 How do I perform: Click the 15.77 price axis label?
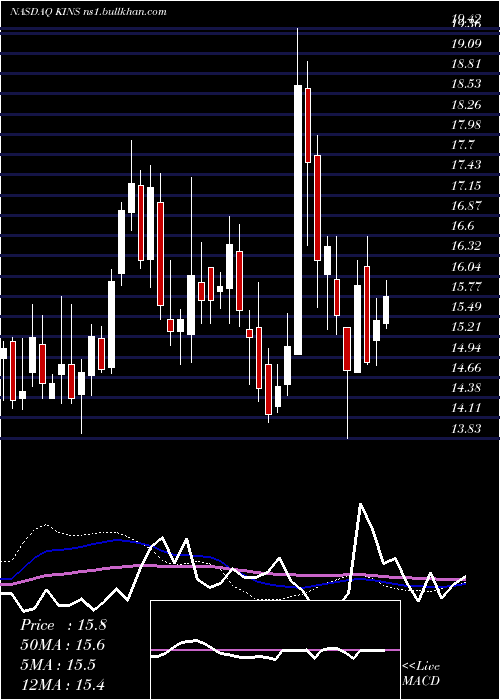tap(466, 286)
